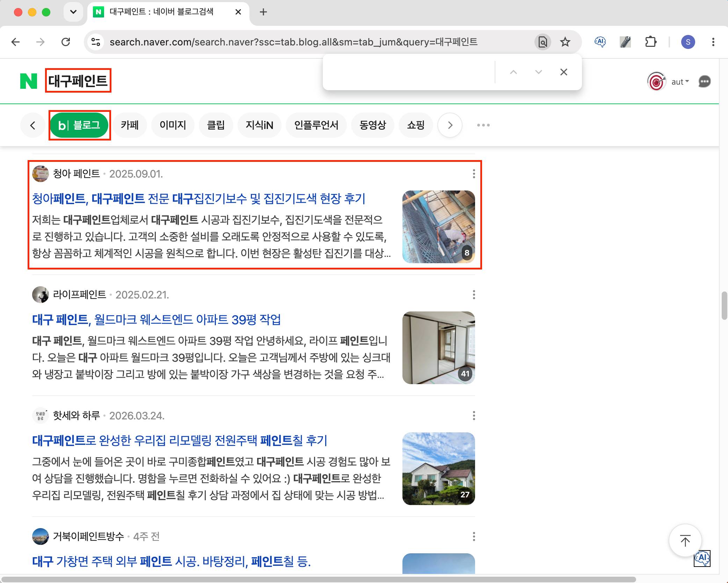Open site information icon in address bar
Image resolution: width=728 pixels, height=583 pixels.
pyautogui.click(x=96, y=42)
